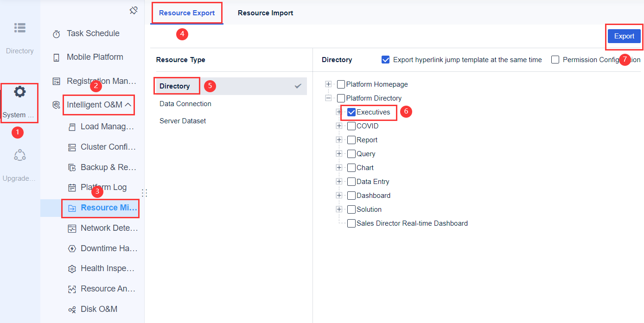Image resolution: width=644 pixels, height=323 pixels.
Task: Uncheck the Executives checkbox
Action: [x=351, y=112]
